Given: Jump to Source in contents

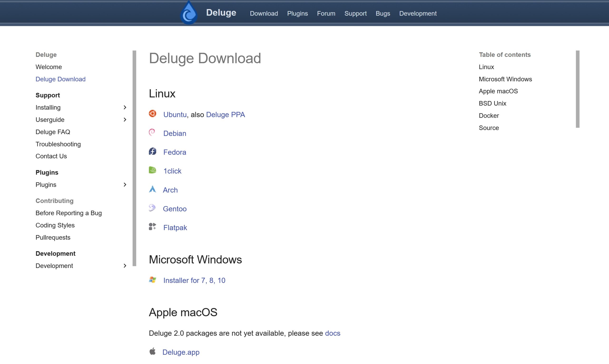Looking at the screenshot, I should [489, 128].
